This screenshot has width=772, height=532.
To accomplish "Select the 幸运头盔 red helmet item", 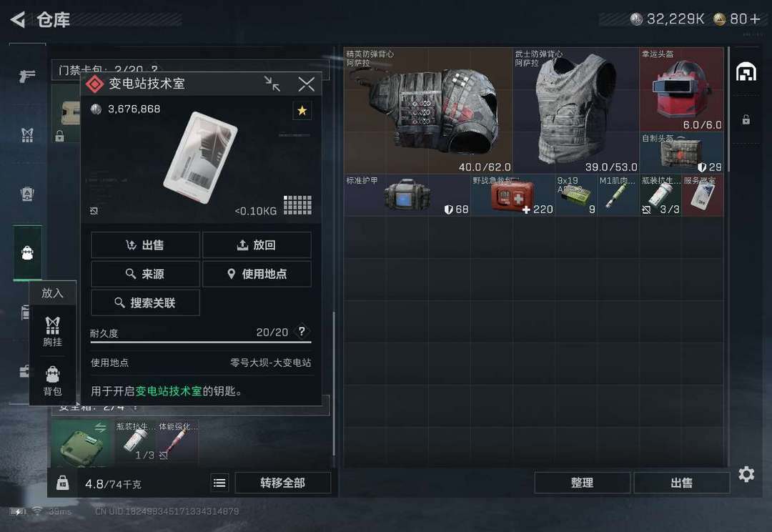I will click(x=681, y=89).
